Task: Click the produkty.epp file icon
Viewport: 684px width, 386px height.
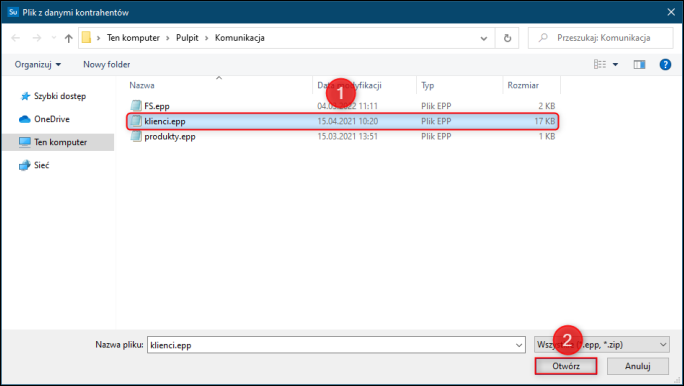Action: tap(136, 136)
